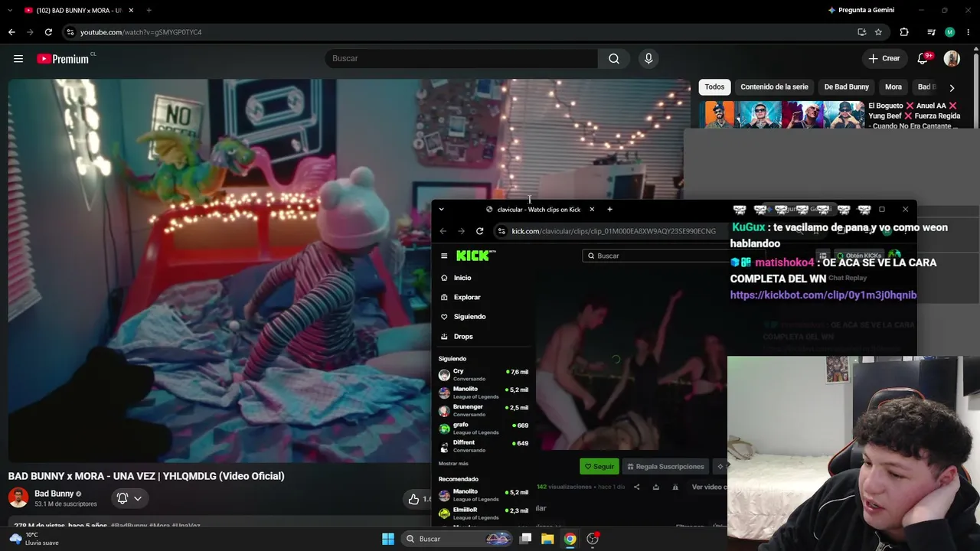
Task: Share the Kick clip
Action: (x=636, y=487)
